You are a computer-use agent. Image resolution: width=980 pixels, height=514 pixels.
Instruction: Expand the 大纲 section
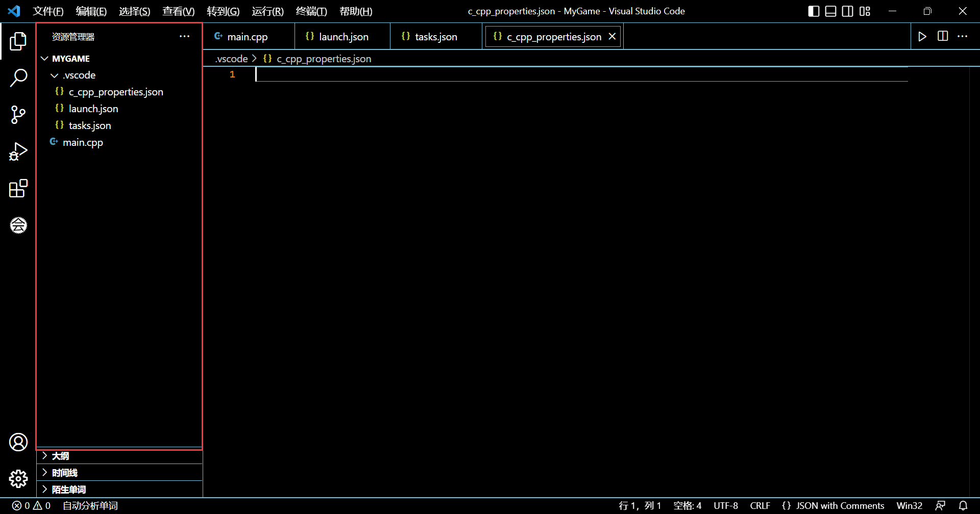tap(119, 456)
